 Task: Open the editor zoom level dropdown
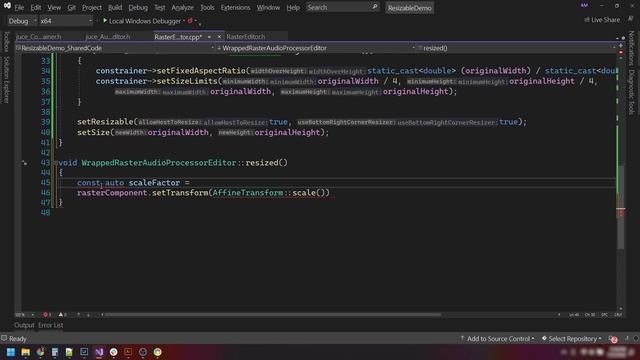coord(24,315)
